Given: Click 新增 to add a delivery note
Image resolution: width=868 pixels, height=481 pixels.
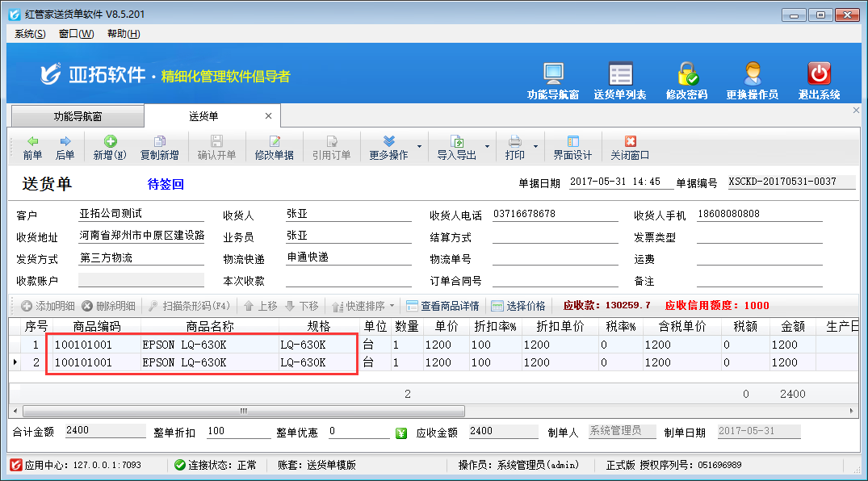Looking at the screenshot, I should click(110, 148).
